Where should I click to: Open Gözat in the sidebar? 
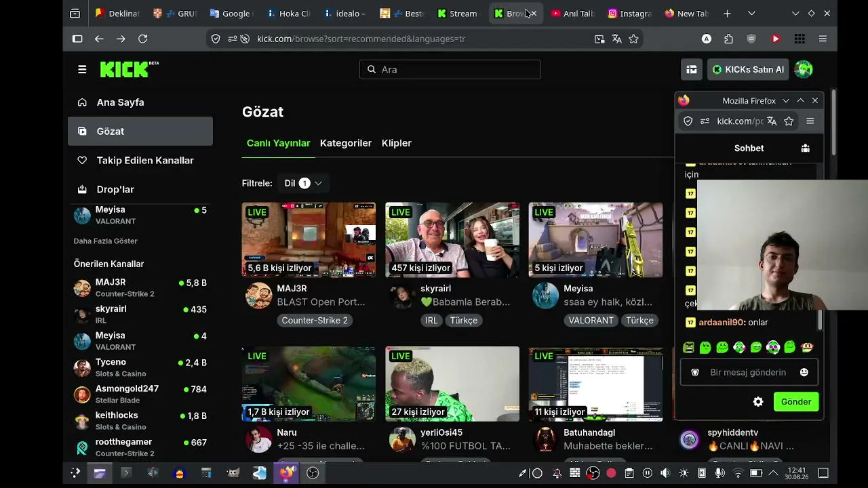point(140,131)
